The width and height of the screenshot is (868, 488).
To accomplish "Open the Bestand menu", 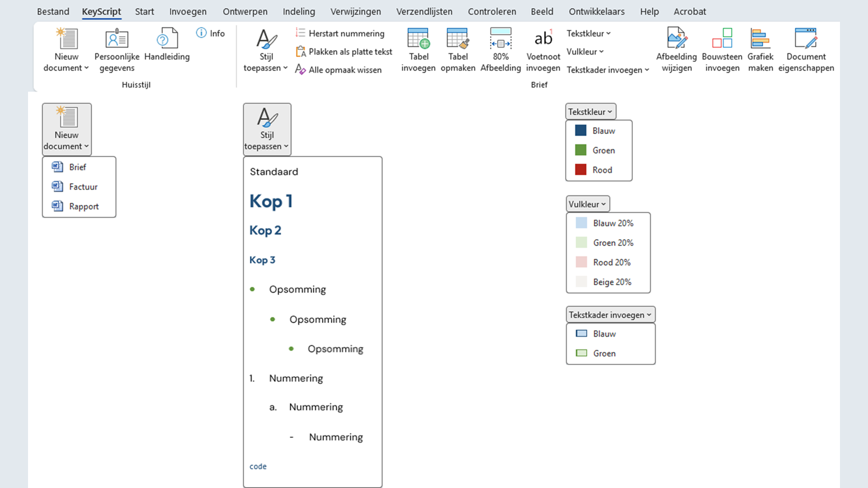I will [53, 11].
